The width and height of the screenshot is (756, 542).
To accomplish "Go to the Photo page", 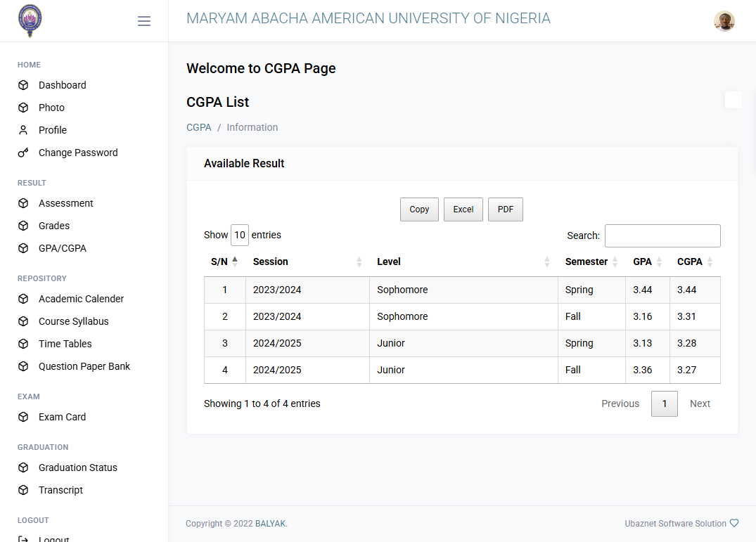I will tap(51, 108).
